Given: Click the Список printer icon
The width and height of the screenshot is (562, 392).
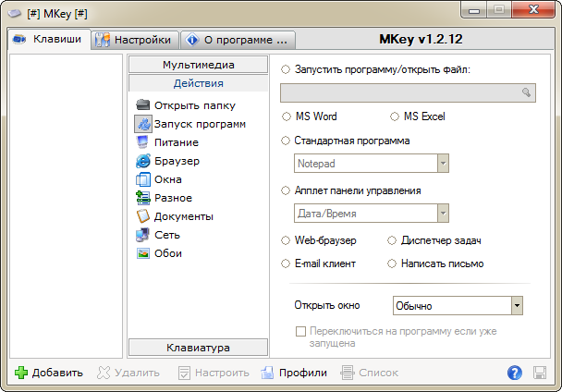Looking at the screenshot, I should pyautogui.click(x=347, y=373).
